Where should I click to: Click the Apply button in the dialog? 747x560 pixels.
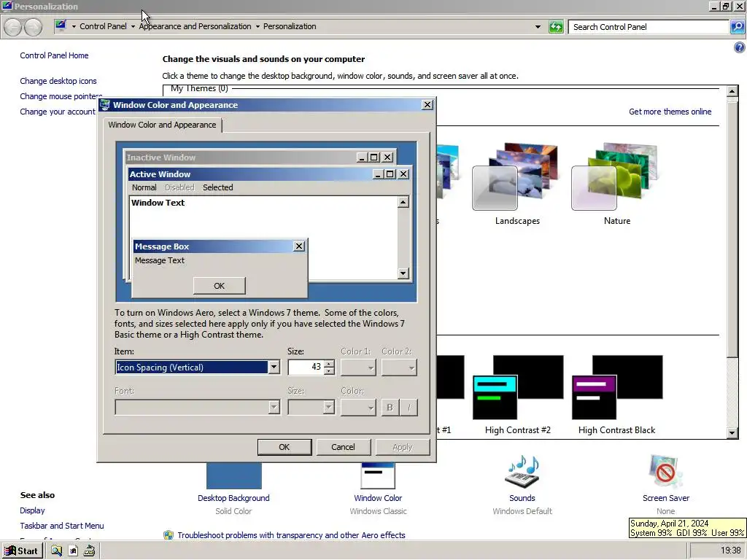(x=403, y=447)
